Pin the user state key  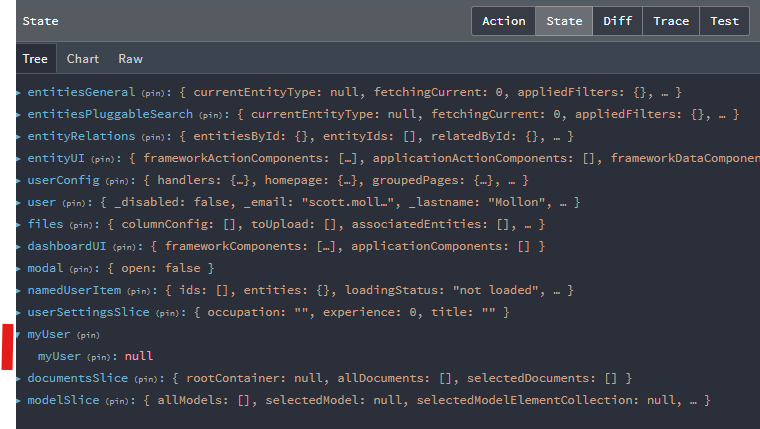74,203
